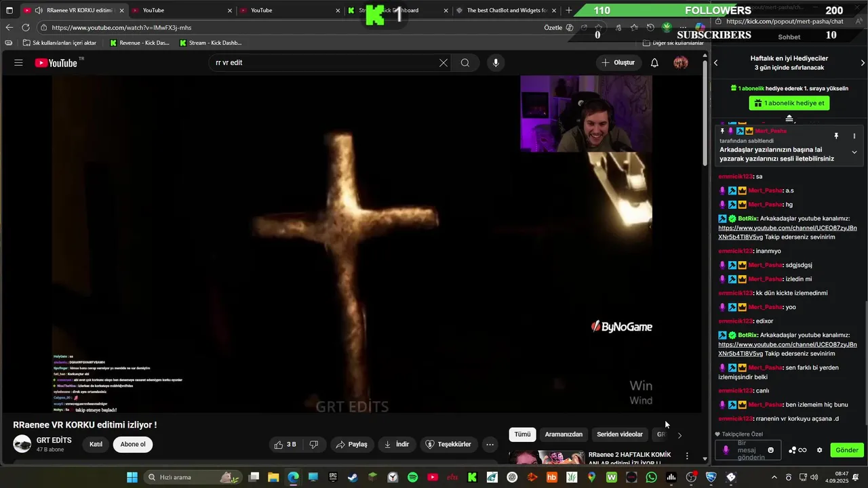Open the Diğer sık kullanılanlar folder
Viewport: 868px width, 488px height.
[673, 43]
